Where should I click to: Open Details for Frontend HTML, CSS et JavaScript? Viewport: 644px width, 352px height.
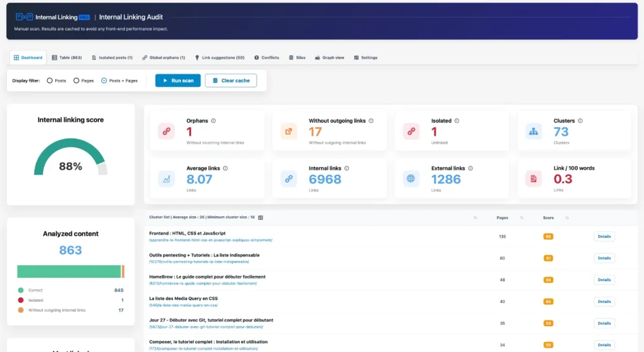pos(604,236)
